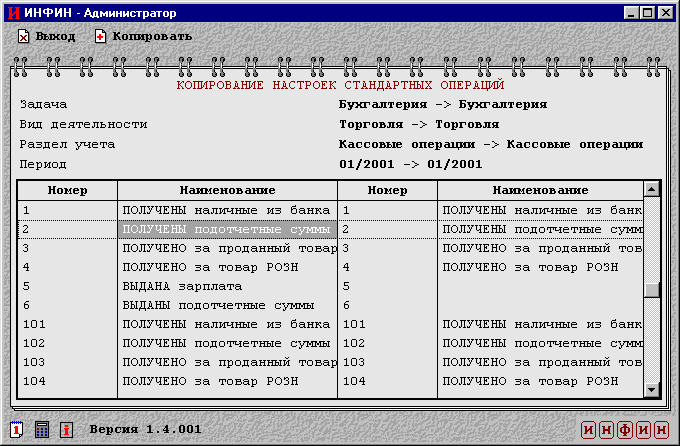Click the left Номер column header

[68, 190]
